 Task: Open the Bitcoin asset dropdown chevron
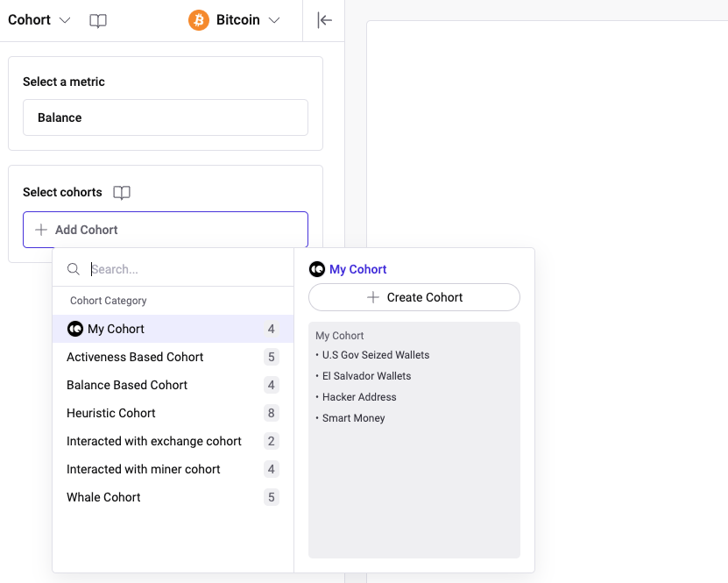[x=274, y=20]
